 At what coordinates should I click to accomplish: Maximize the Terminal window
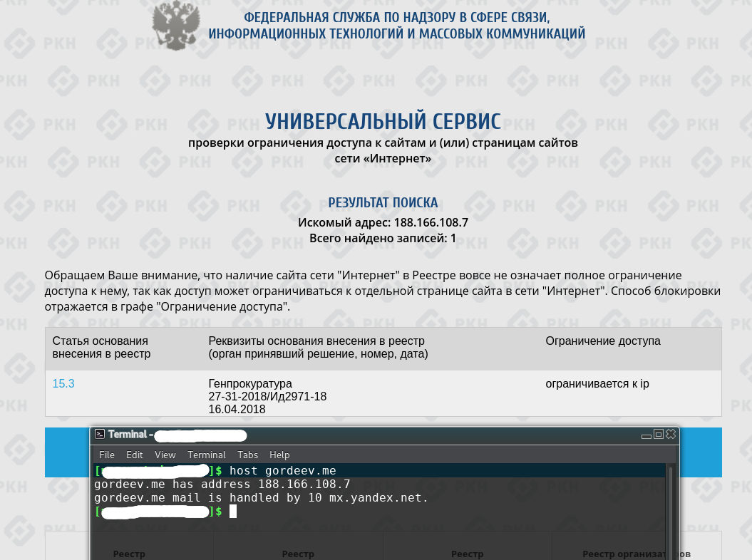(659, 435)
